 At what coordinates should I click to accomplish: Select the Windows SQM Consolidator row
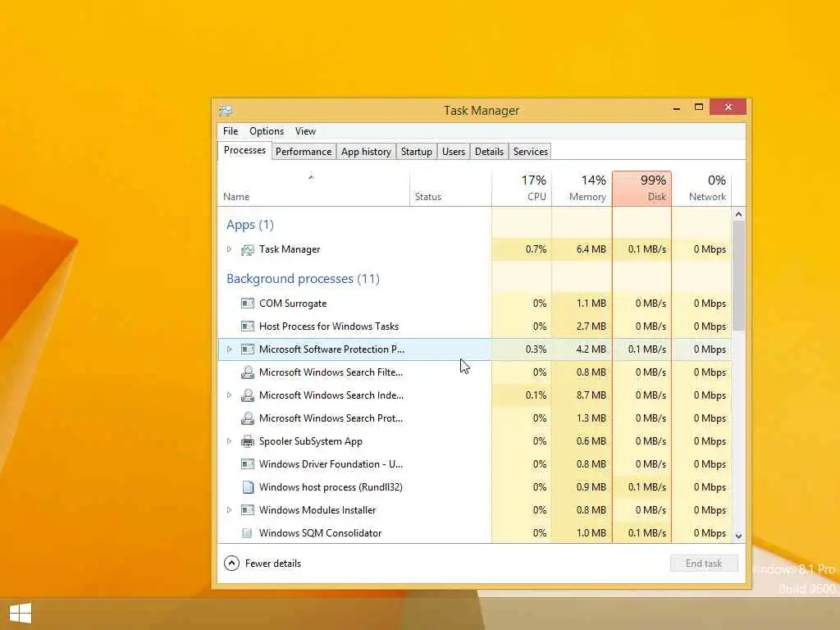tap(475, 533)
